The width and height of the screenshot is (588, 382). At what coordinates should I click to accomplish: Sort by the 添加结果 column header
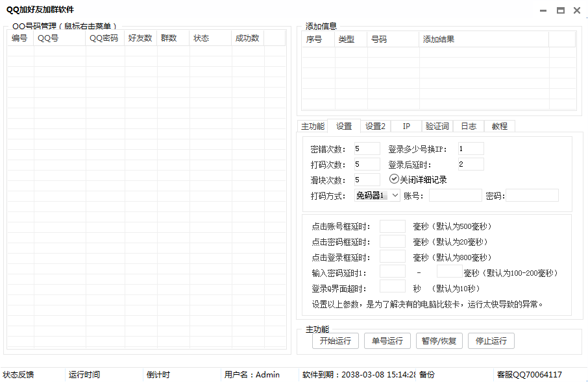click(484, 40)
